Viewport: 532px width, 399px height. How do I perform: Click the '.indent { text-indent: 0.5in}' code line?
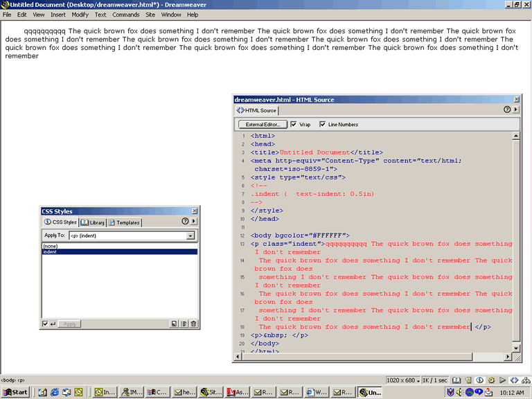(x=312, y=194)
